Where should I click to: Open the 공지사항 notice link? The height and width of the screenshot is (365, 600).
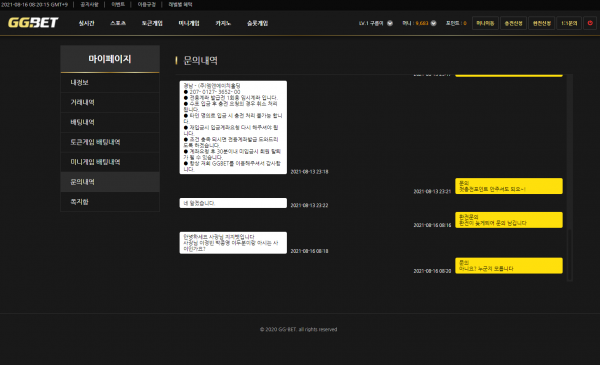pos(89,5)
